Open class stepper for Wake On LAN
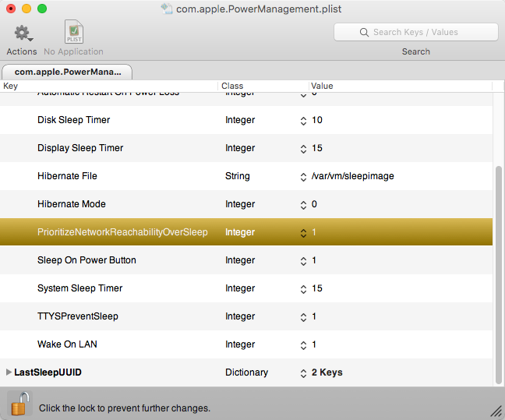 point(303,345)
